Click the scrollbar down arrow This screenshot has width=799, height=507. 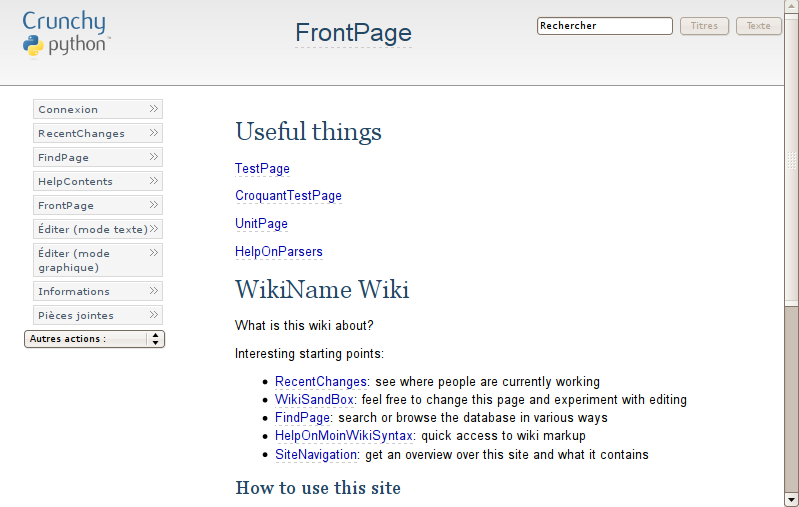[x=791, y=499]
